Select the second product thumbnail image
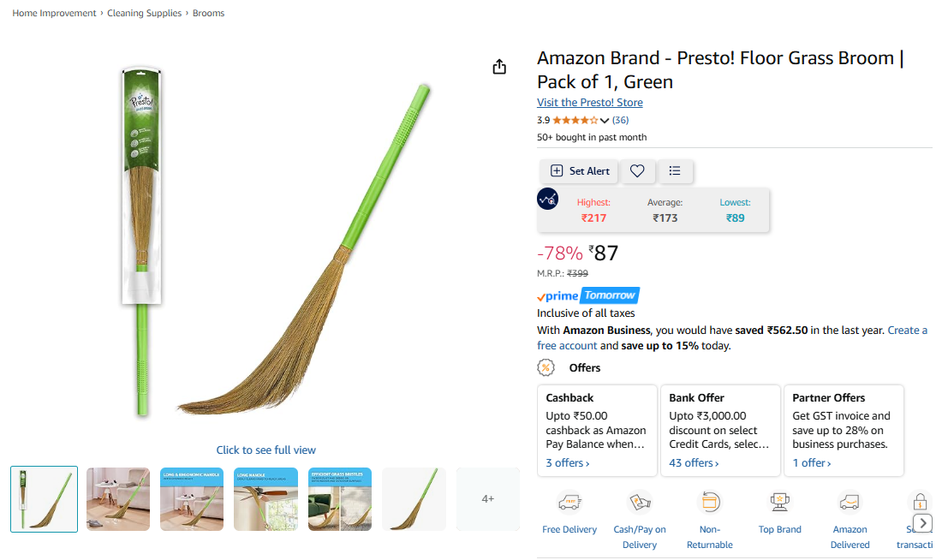The width and height of the screenshot is (942, 560). [x=118, y=499]
